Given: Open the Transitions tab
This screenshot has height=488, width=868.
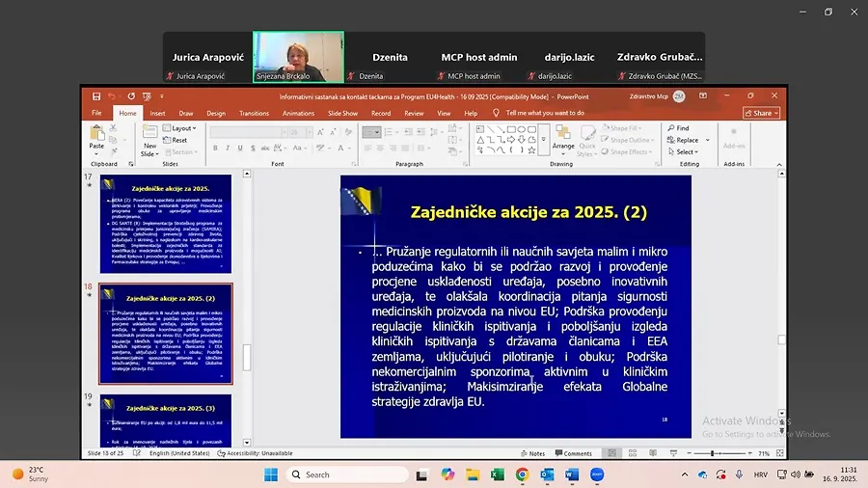Looking at the screenshot, I should tap(254, 113).
